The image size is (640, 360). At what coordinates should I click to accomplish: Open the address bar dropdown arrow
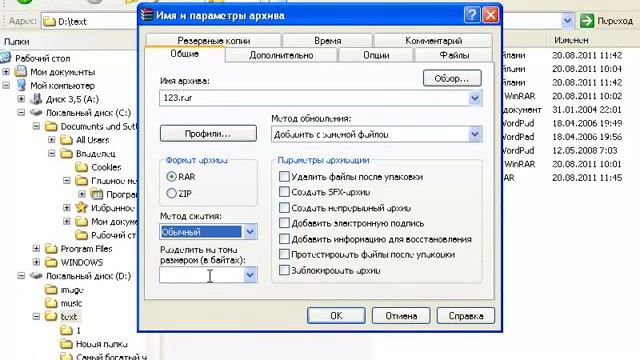(x=567, y=21)
